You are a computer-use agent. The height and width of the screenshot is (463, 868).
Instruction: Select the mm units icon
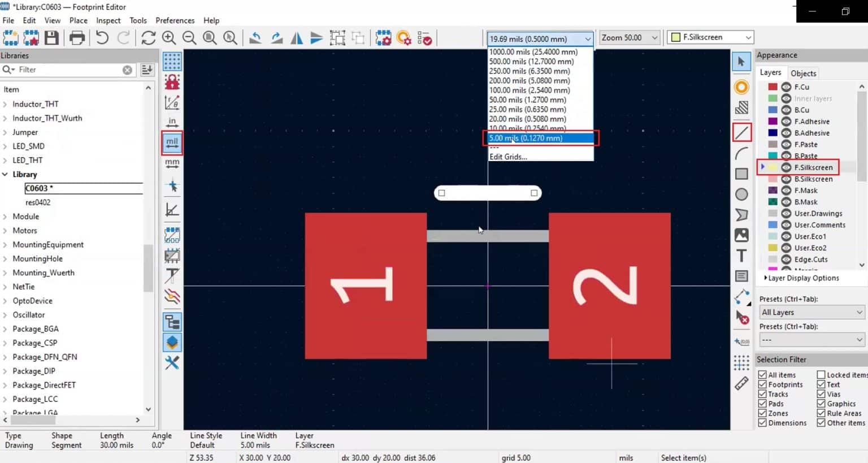pyautogui.click(x=172, y=163)
